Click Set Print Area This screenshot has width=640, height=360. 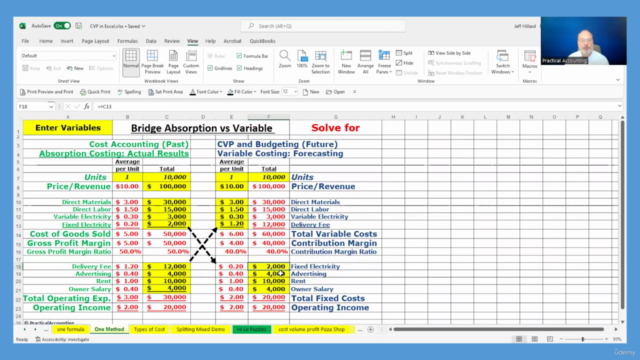pyautogui.click(x=165, y=92)
